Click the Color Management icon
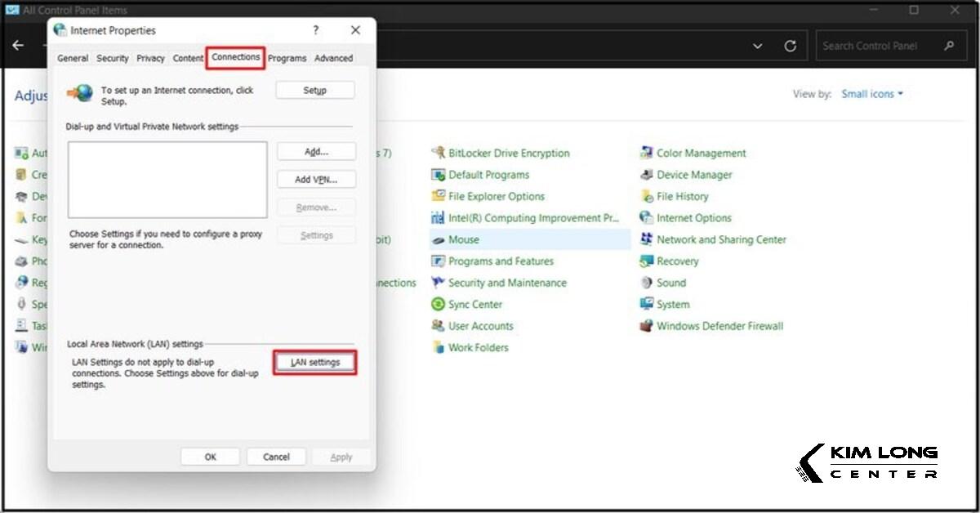Image resolution: width=980 pixels, height=513 pixels. coord(647,154)
